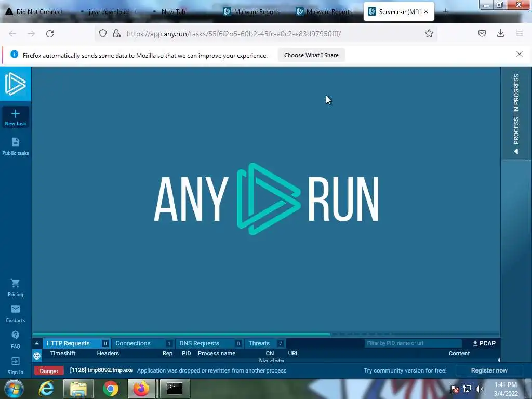Click the ANY.RUN logo in sidebar
This screenshot has height=399, width=532.
(x=15, y=84)
